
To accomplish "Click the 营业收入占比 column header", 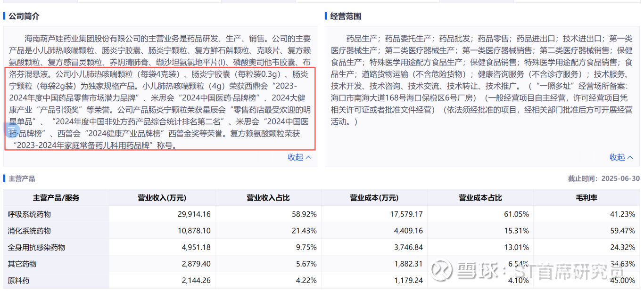I will [x=268, y=198].
